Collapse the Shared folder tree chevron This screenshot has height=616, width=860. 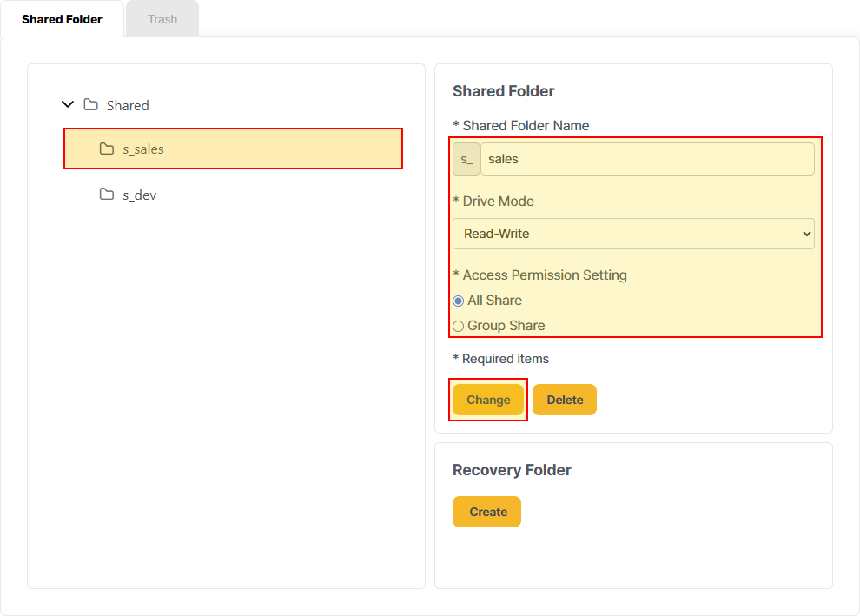(68, 104)
